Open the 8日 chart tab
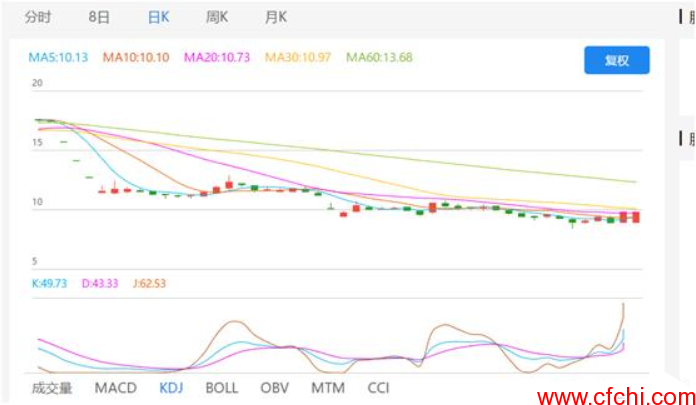696x405 pixels. (x=99, y=17)
